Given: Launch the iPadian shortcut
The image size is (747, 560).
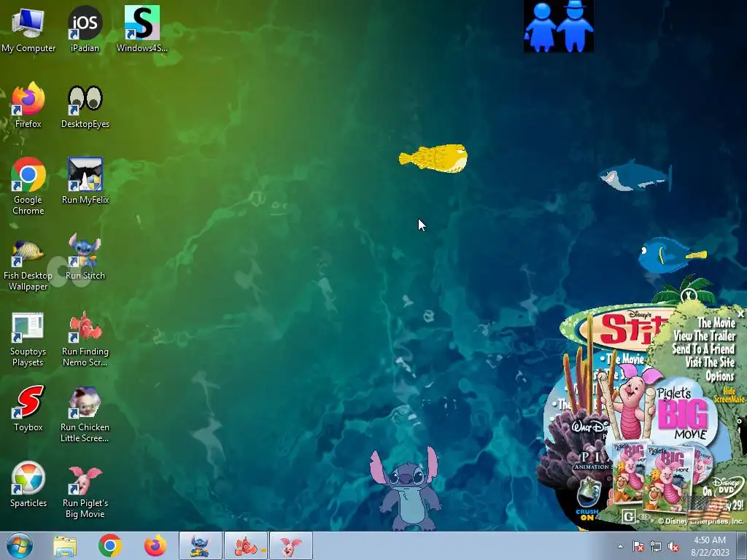Looking at the screenshot, I should tap(85, 29).
